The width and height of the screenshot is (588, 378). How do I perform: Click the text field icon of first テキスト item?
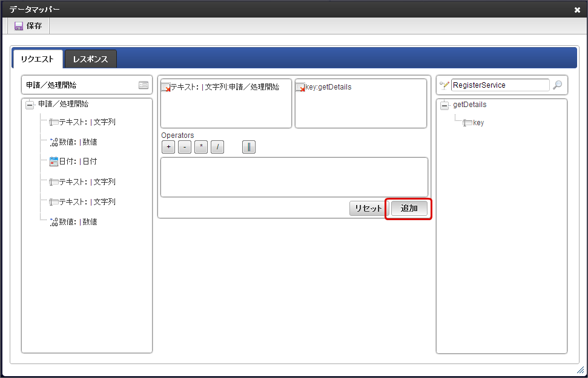54,122
